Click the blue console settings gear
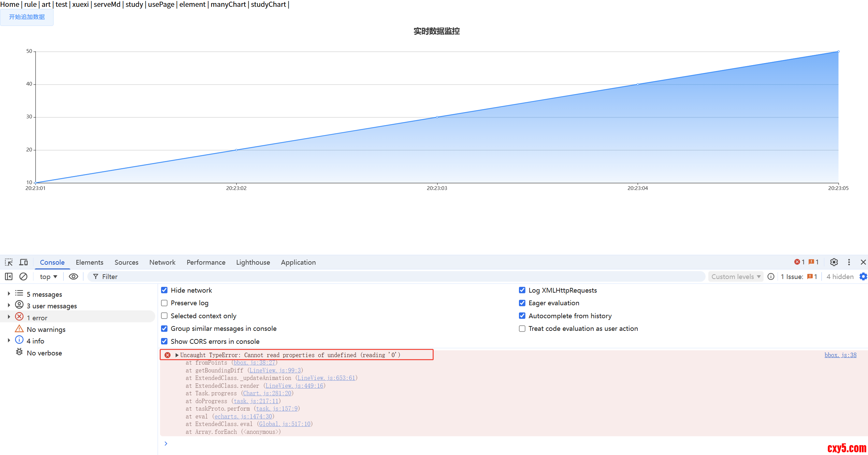The image size is (868, 455). click(863, 276)
